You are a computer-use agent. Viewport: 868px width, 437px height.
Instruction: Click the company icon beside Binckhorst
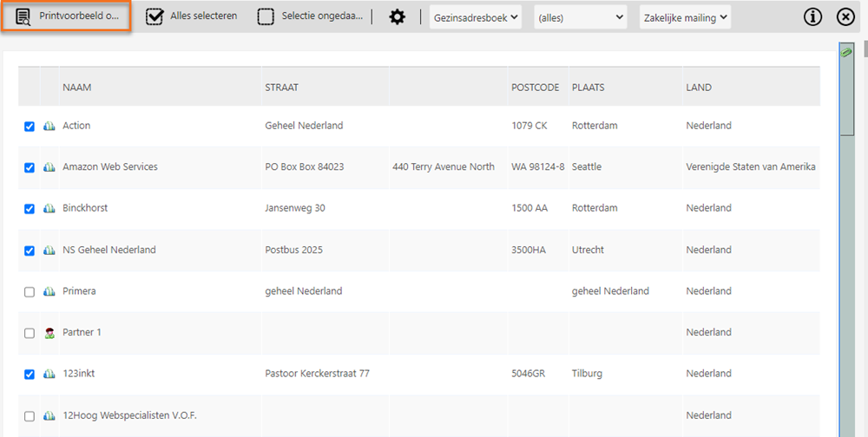point(49,208)
